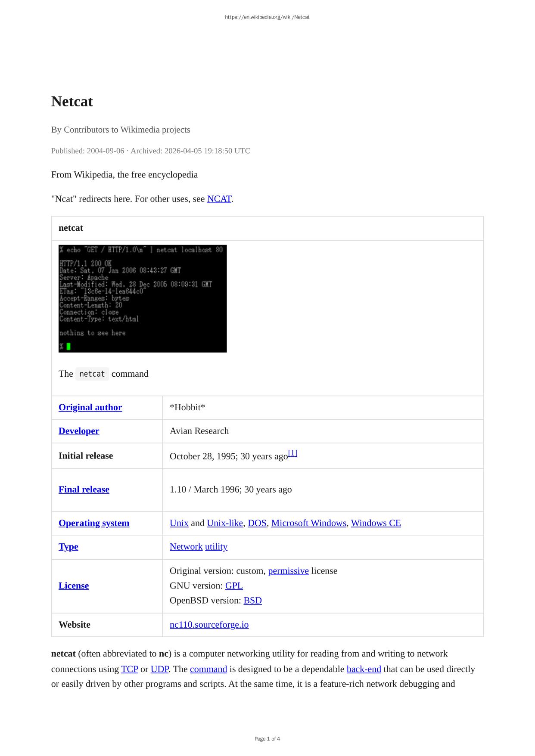Follow the DOS link
The image size is (535, 756).
coord(257,523)
